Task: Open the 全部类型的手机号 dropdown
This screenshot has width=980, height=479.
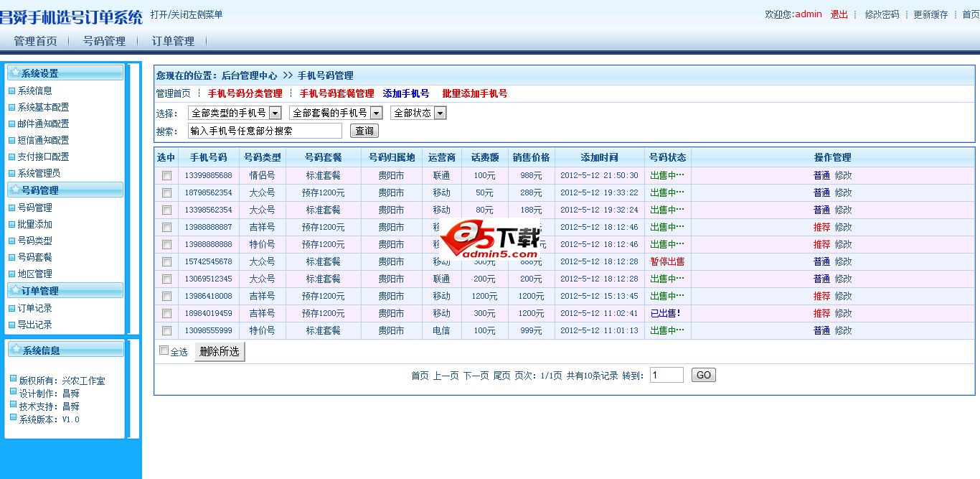Action: (x=275, y=113)
